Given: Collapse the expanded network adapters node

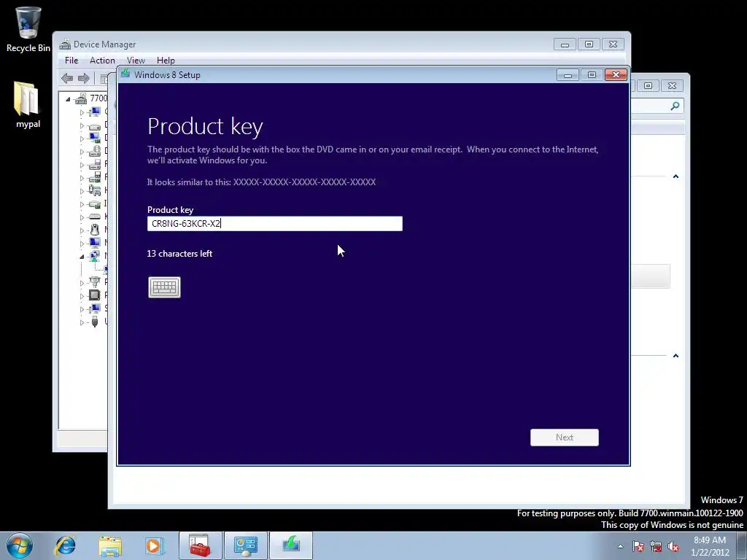Looking at the screenshot, I should [82, 257].
